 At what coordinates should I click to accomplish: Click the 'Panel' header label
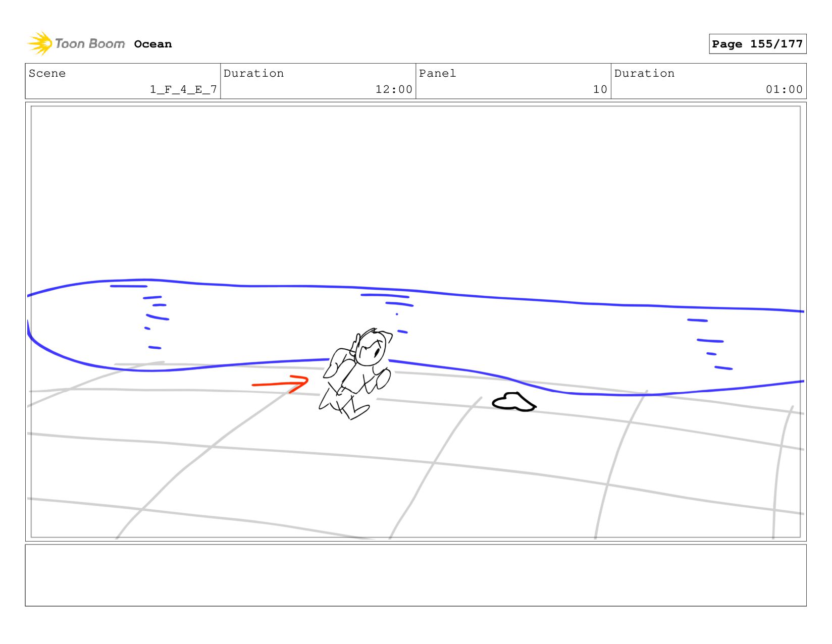437,73
